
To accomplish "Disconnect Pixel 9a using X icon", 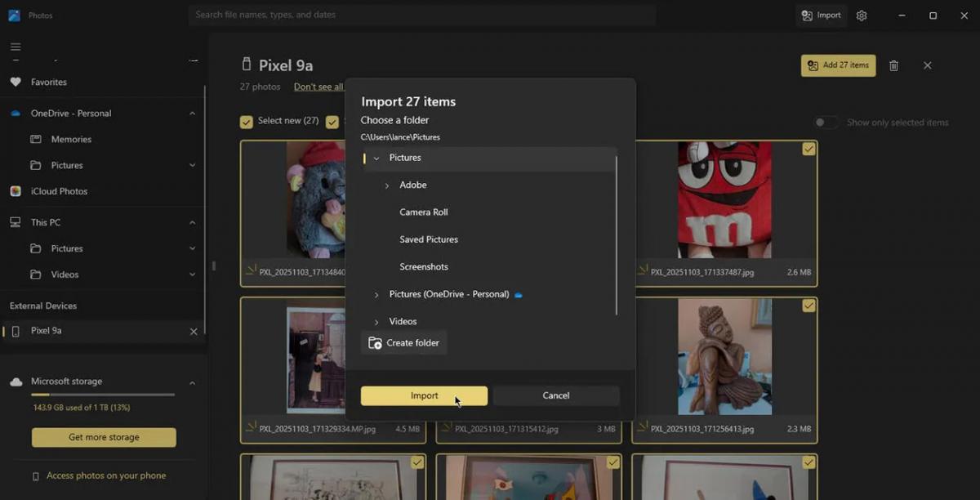I will pyautogui.click(x=194, y=331).
